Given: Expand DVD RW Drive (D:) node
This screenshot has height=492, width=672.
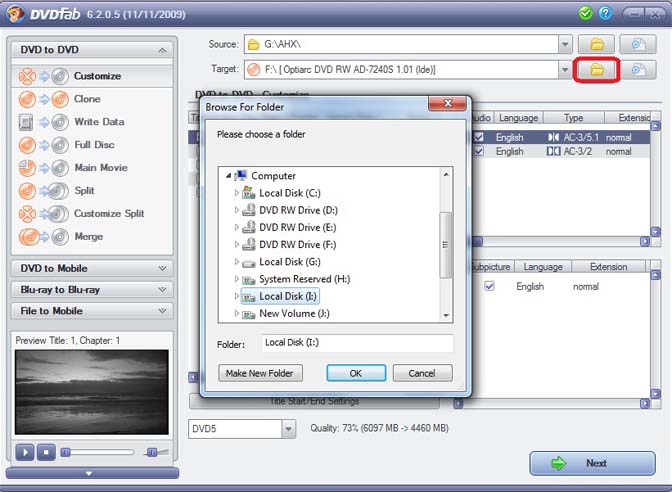Looking at the screenshot, I should 236,210.
